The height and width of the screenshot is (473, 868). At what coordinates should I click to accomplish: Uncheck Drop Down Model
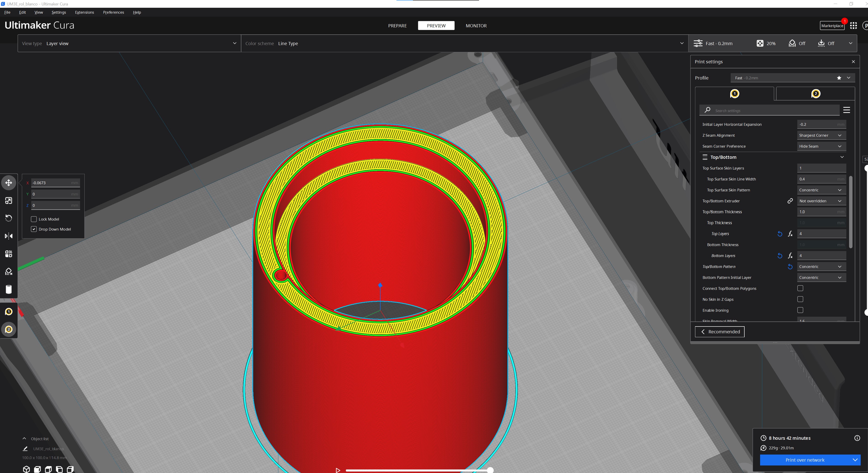[x=34, y=229]
